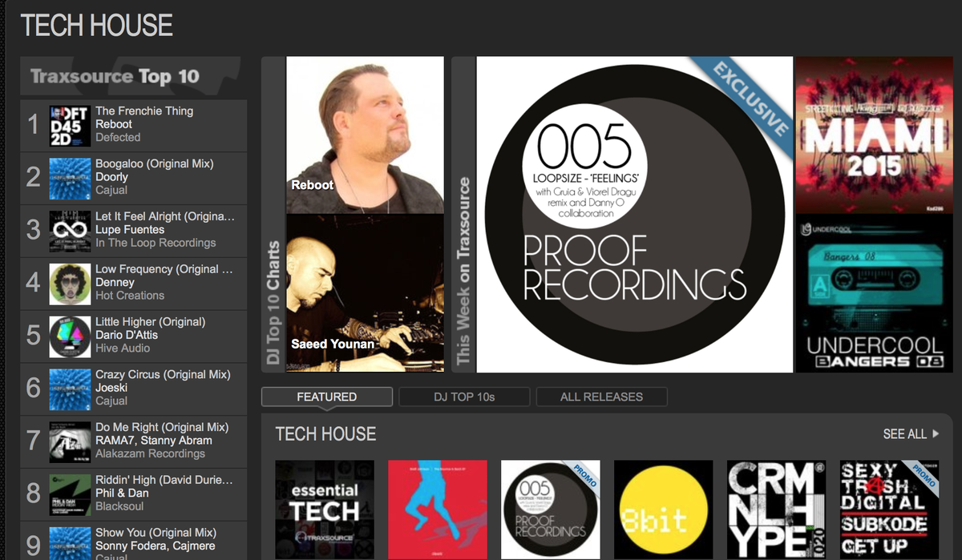The image size is (962, 560).
Task: Open The Frenchie Thing track title
Action: pyautogui.click(x=144, y=111)
